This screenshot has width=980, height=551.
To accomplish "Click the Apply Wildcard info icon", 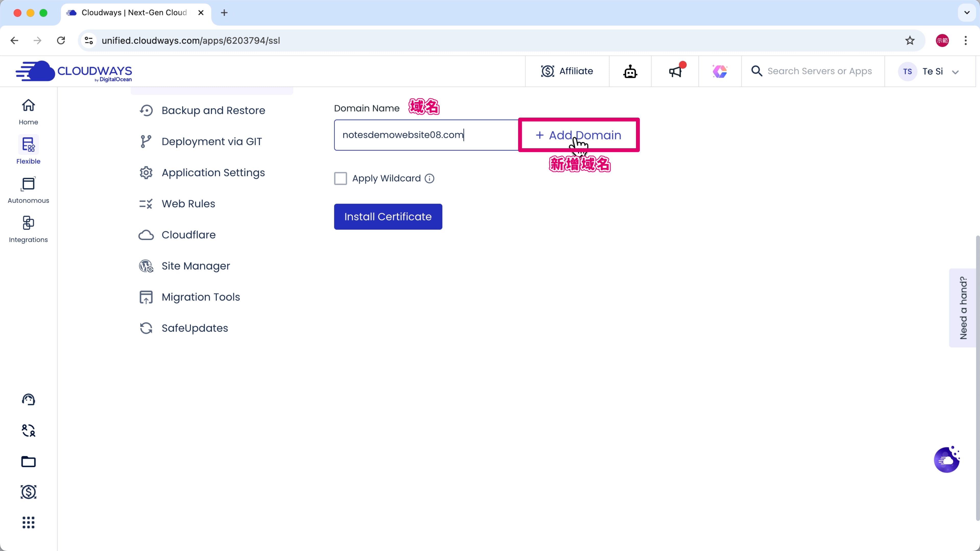I will (429, 178).
